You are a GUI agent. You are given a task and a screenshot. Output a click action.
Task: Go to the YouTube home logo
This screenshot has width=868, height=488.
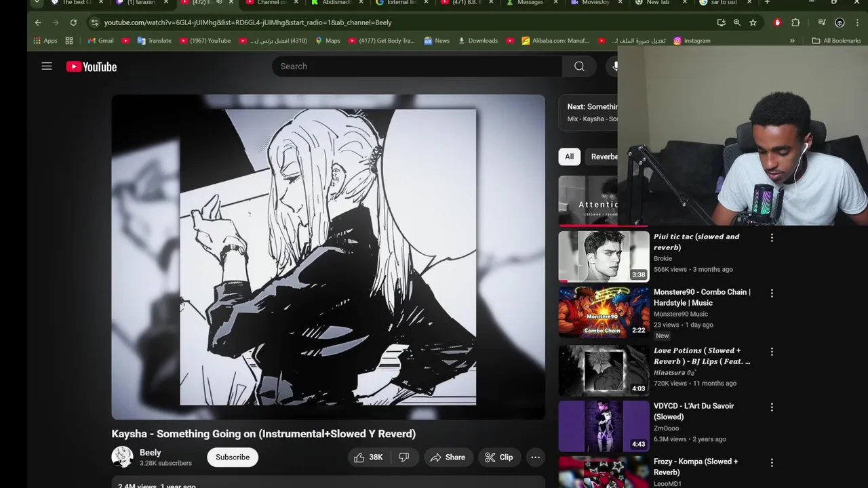click(92, 66)
